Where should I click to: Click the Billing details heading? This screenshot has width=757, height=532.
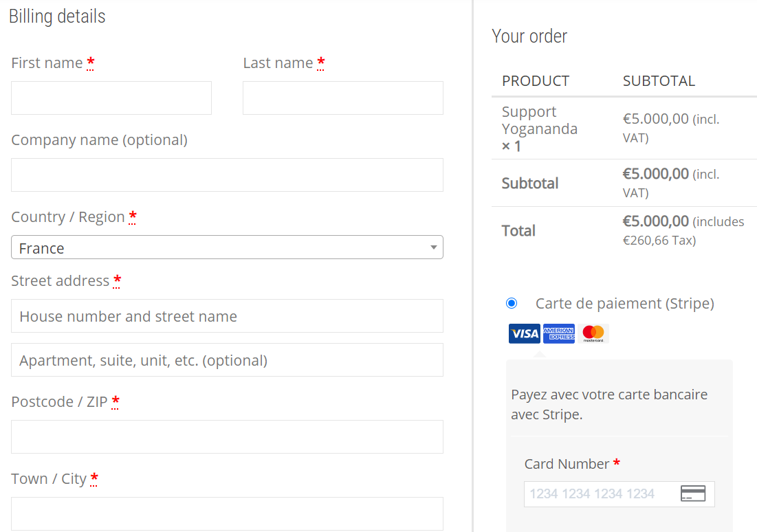point(57,16)
